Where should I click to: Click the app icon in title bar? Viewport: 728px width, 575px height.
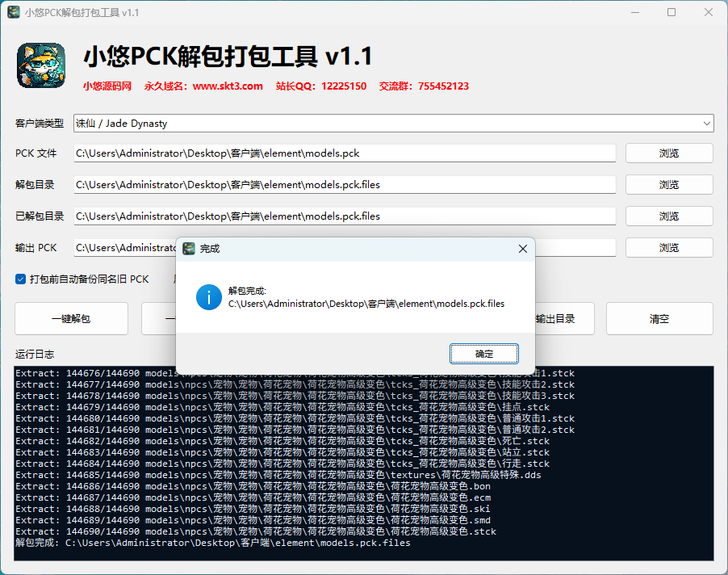(14, 13)
